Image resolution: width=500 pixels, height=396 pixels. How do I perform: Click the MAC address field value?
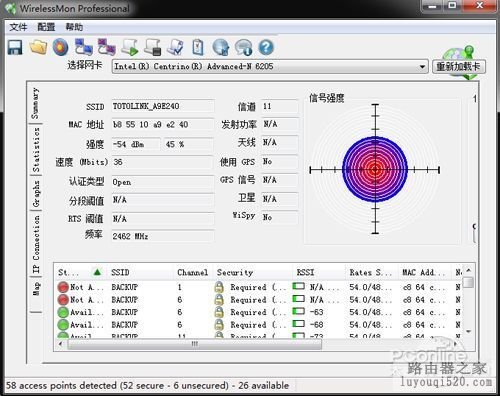163,124
